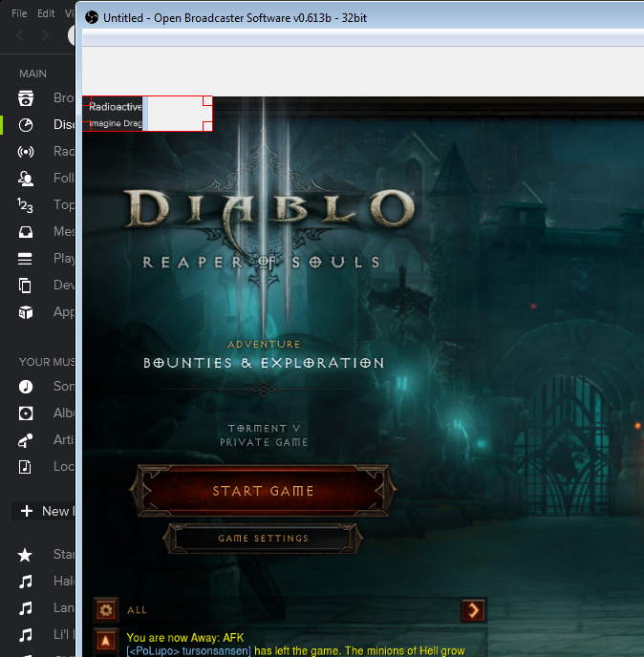Screen dimensions: 644x657
Task: Open Artists microphone icon in Spotify sidebar
Action: pyautogui.click(x=26, y=440)
